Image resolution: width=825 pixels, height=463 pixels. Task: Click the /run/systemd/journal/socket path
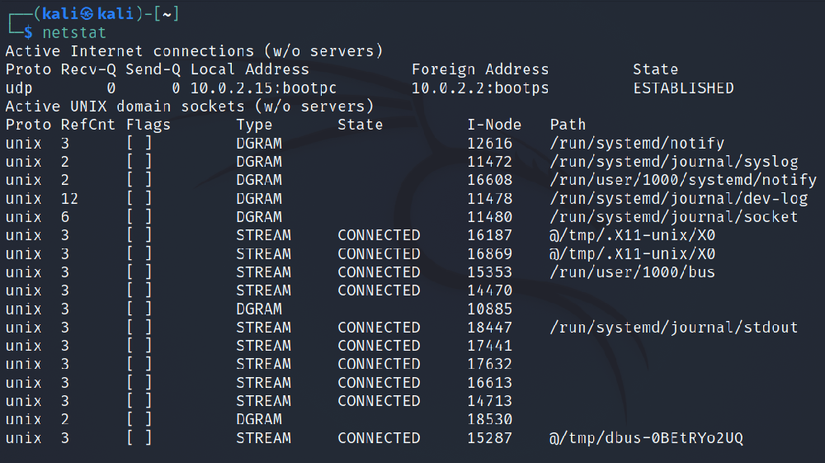pyautogui.click(x=674, y=217)
